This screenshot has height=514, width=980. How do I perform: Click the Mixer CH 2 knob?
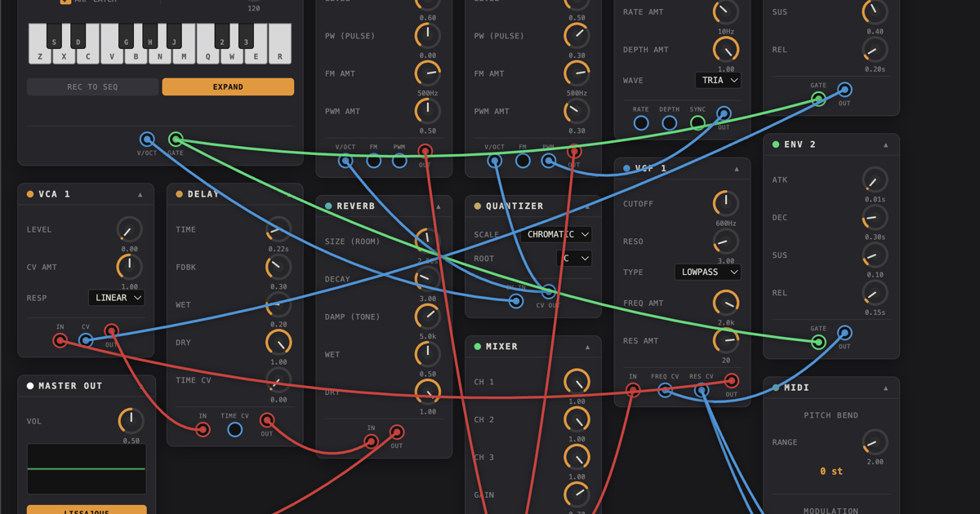(577, 419)
